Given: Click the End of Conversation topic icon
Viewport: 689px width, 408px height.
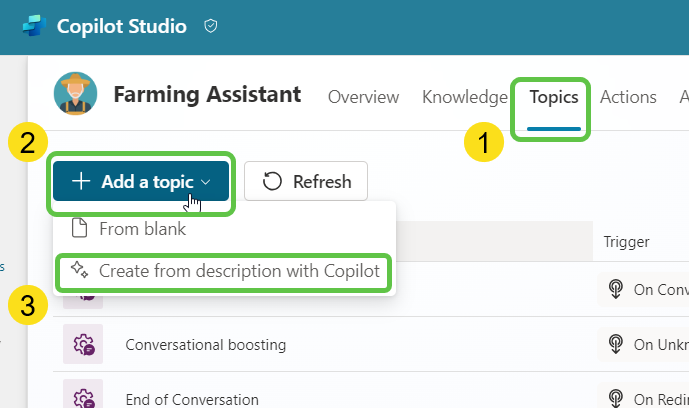Looking at the screenshot, I should pyautogui.click(x=83, y=395).
